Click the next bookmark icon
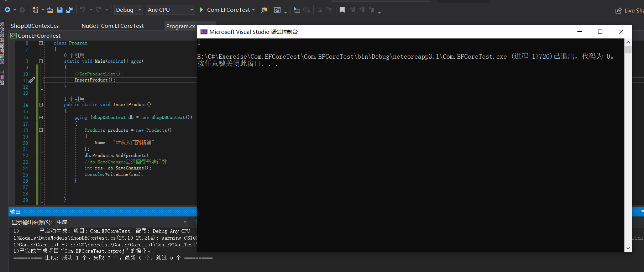The image size is (644, 272). [x=362, y=10]
